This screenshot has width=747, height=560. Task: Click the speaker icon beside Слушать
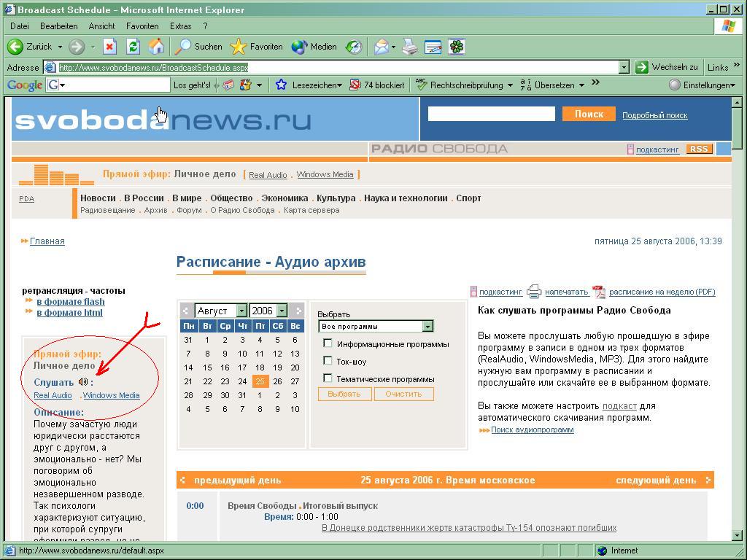[83, 381]
